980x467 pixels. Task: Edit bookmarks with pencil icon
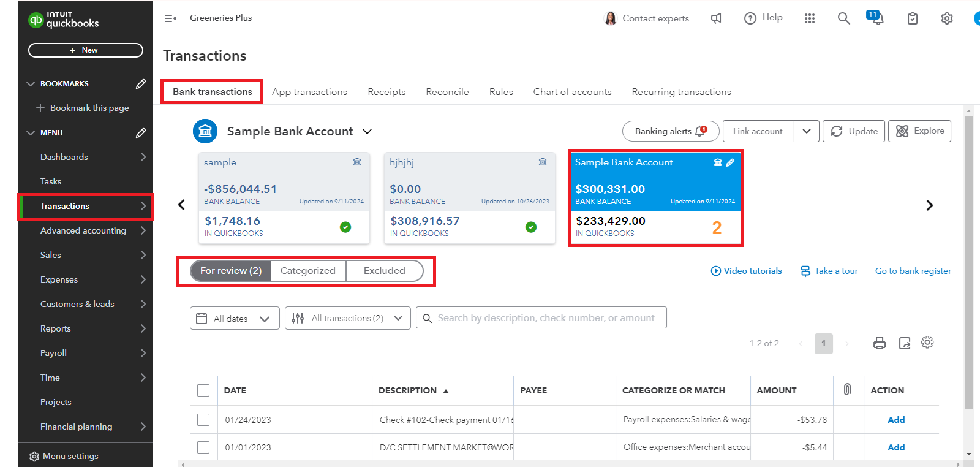click(141, 84)
